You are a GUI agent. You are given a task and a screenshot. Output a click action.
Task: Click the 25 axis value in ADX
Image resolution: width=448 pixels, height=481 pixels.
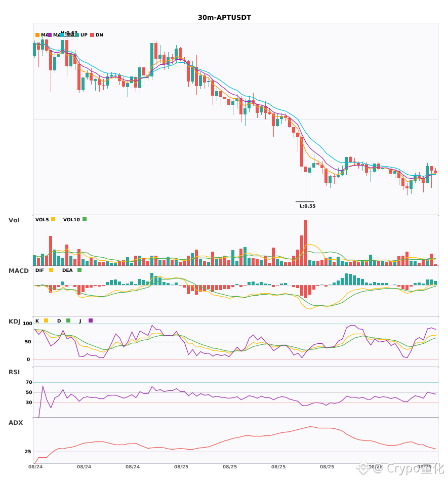[x=28, y=452]
